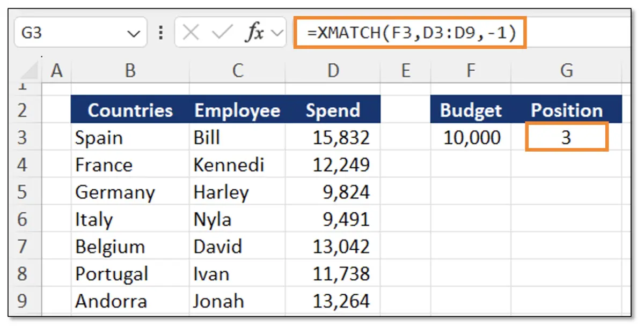Select the Spend value 13,042
This screenshot has height=328, width=644.
[333, 247]
